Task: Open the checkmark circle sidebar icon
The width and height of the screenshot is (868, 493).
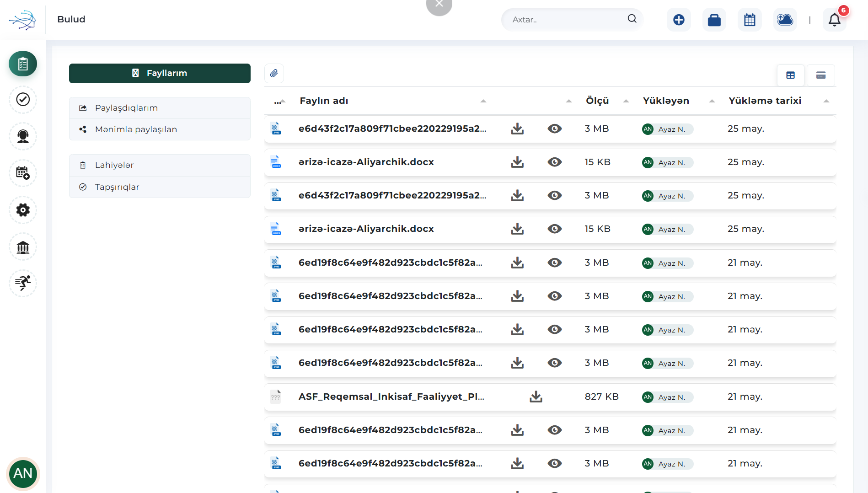Action: (x=23, y=99)
